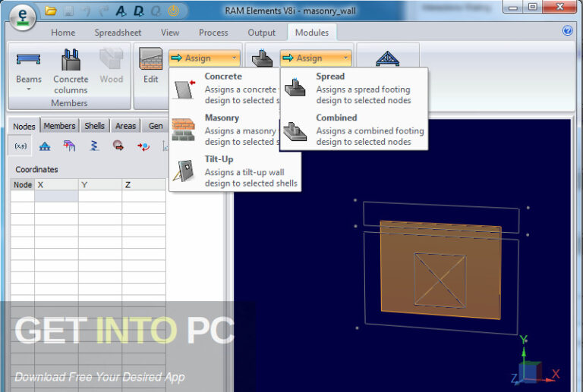Viewport: 583px width, 392px height.
Task: Open the Home ribbon tab
Action: pyautogui.click(x=63, y=33)
